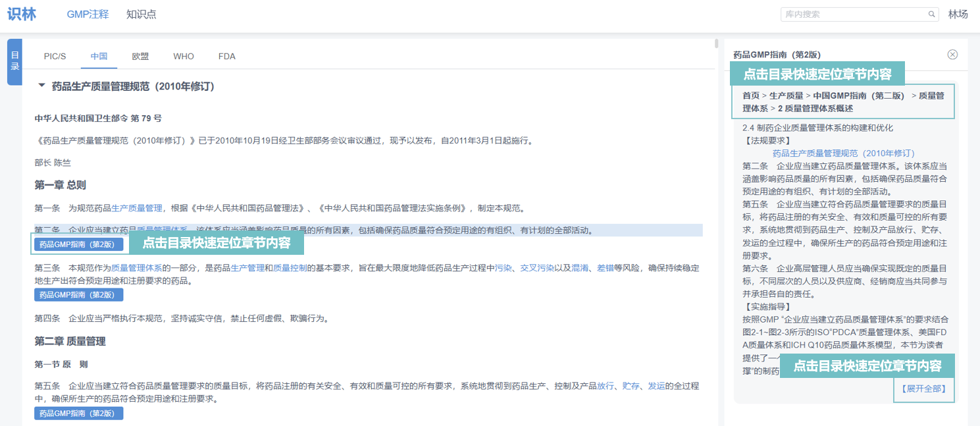Image resolution: width=980 pixels, height=426 pixels.
Task: Open the 目录 sidebar tab
Action: pos(14,62)
